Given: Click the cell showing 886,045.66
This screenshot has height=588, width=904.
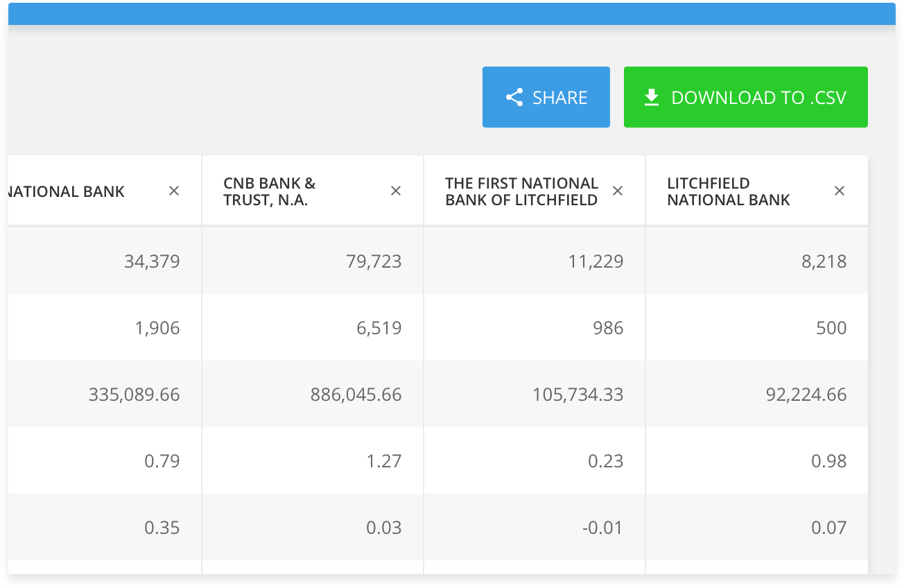Looking at the screenshot, I should (x=356, y=395).
